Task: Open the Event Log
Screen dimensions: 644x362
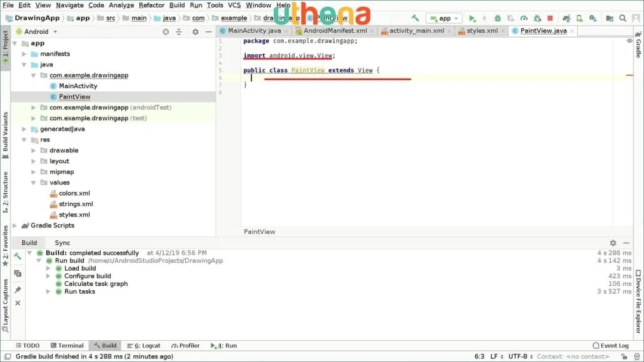Action: pos(611,346)
